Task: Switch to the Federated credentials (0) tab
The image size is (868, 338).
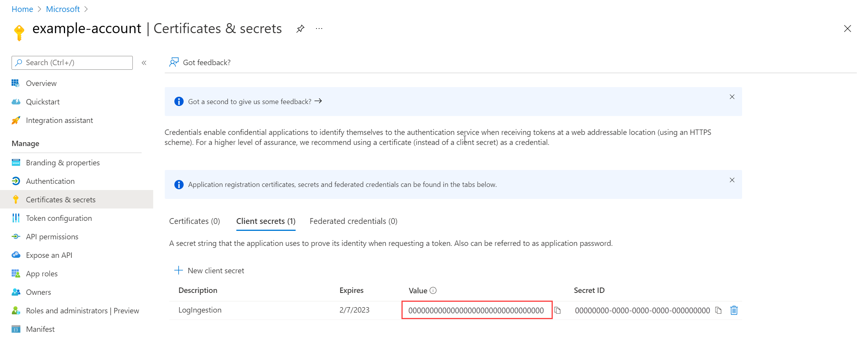Action: point(353,221)
